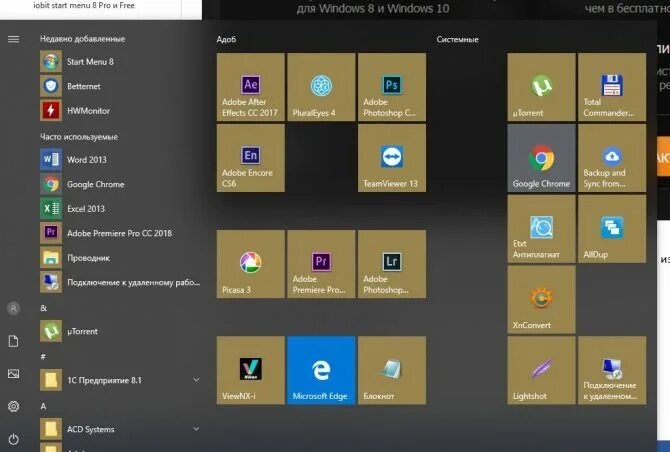
Task: Click the Адоб tile group header
Action: [226, 39]
